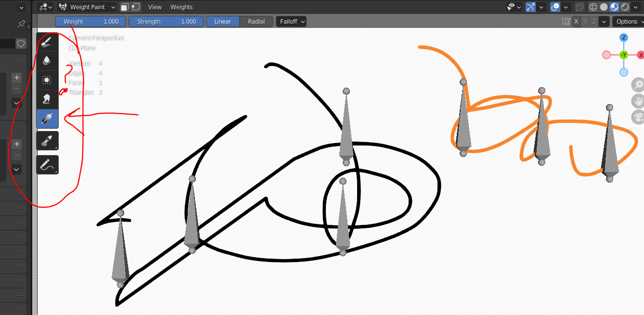Click the Weight value slider
Viewport: 644px width, 315px height.
pos(90,22)
